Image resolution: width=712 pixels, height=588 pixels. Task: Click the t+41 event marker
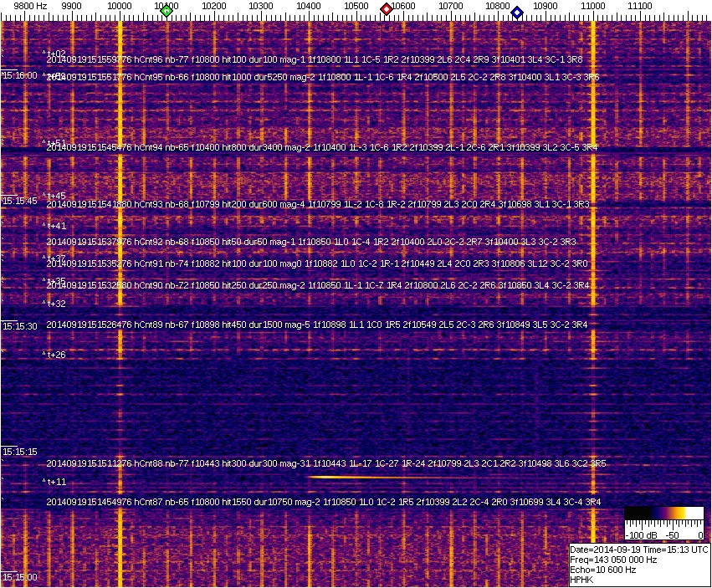[55, 227]
